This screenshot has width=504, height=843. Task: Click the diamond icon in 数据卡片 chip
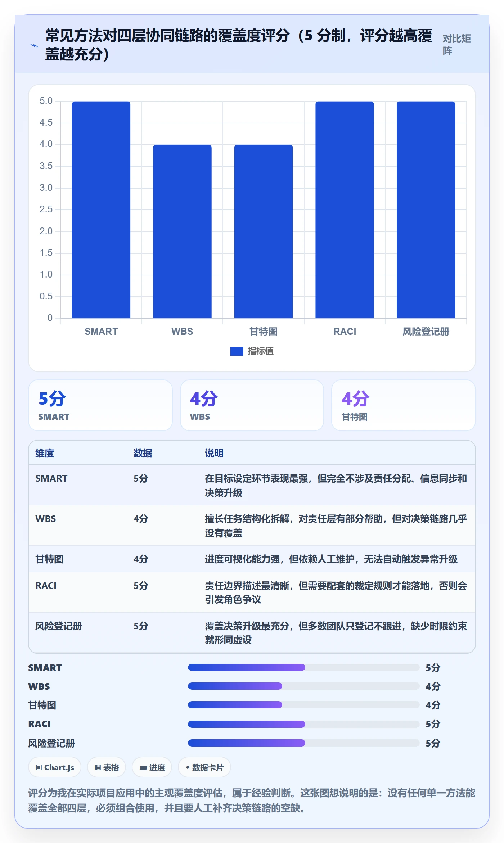coord(188,767)
